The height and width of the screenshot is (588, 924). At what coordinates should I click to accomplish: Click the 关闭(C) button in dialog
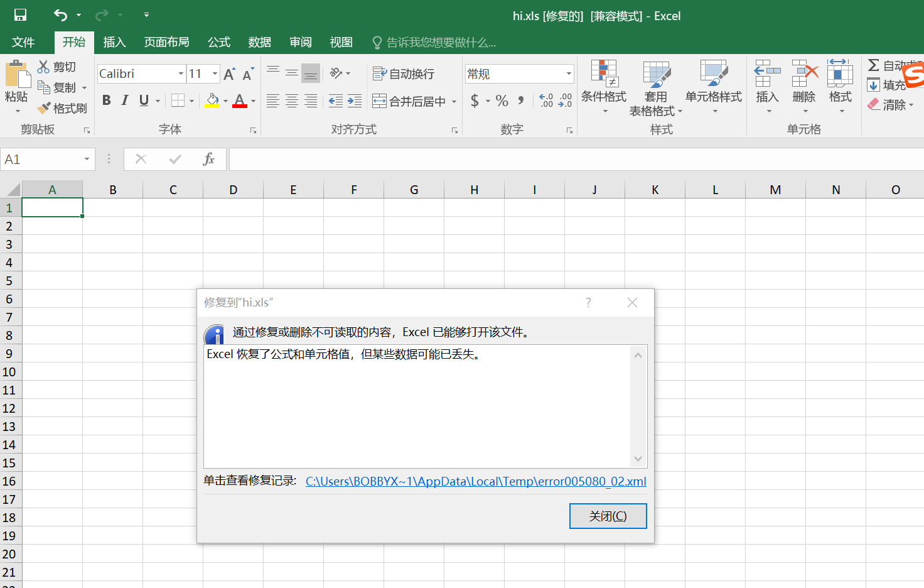click(608, 516)
